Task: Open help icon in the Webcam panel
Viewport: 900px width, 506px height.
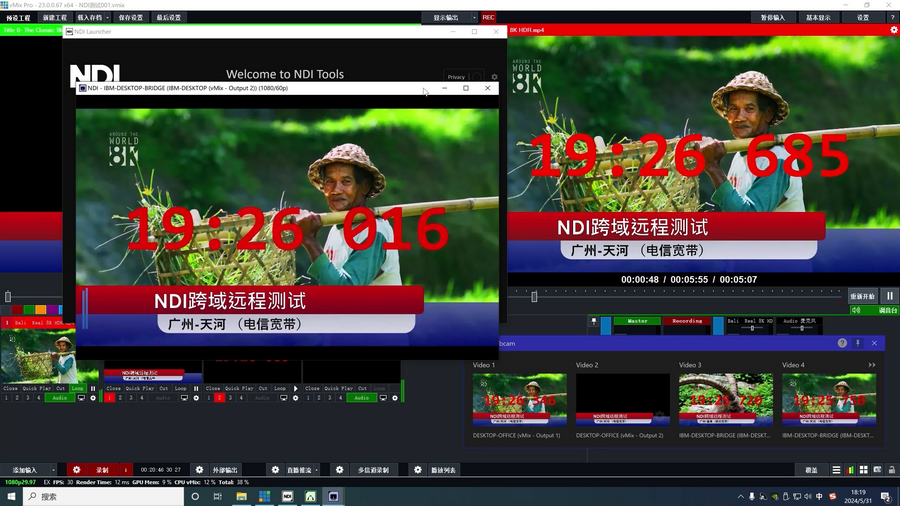Action: coord(842,343)
